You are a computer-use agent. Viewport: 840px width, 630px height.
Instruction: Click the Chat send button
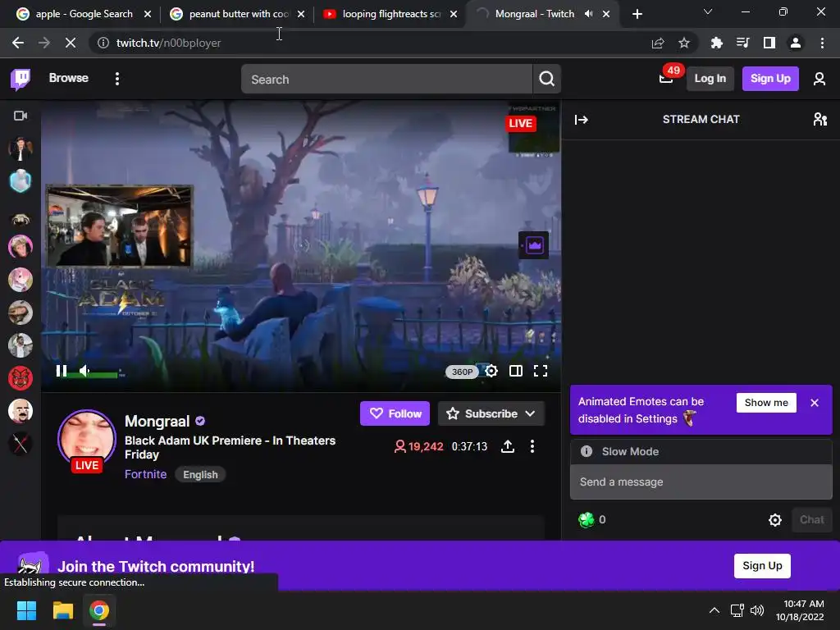[x=811, y=519]
